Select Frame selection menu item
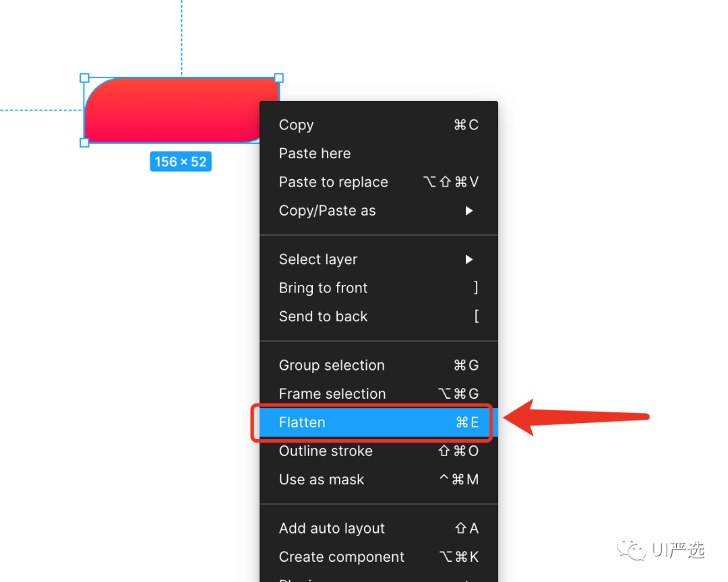This screenshot has height=582, width=728. coord(378,394)
